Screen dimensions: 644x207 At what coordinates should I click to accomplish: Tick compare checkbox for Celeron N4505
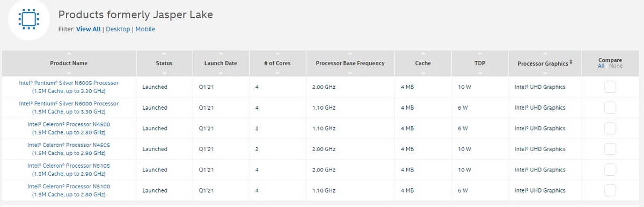[x=610, y=149]
